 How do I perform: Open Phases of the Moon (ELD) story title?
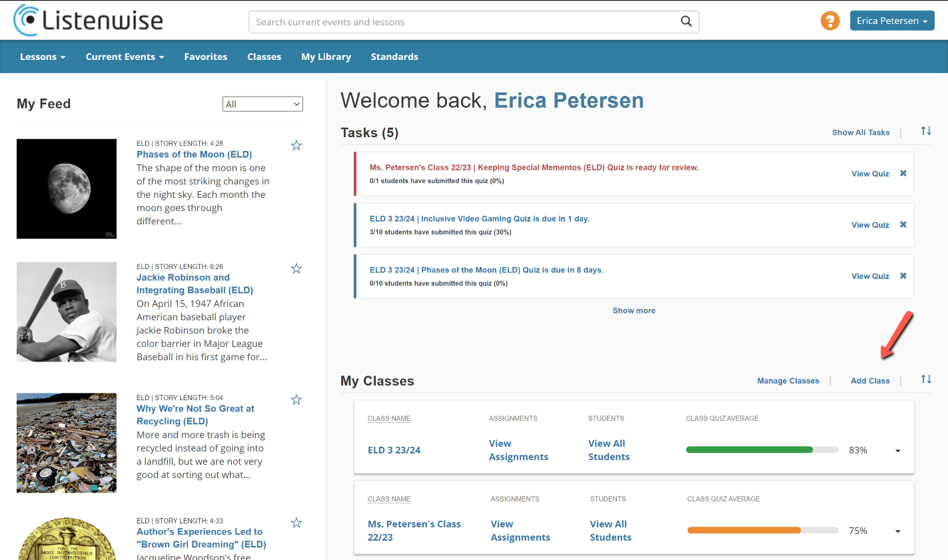195,154
